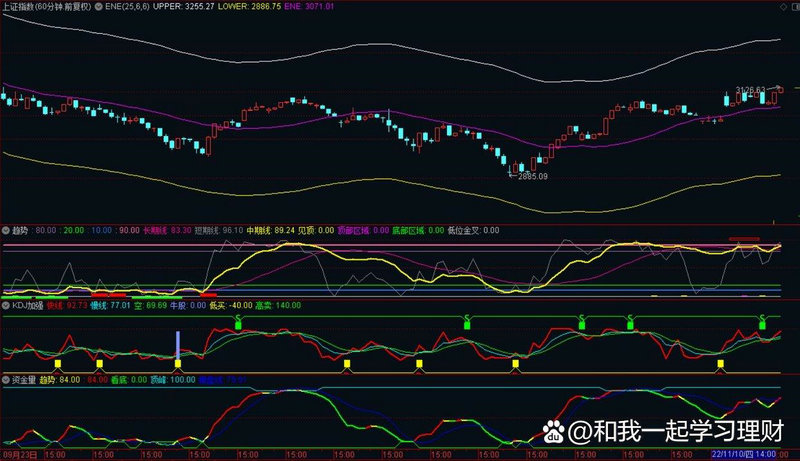Click the UPPER: 3255.27 value
The width and height of the screenshot is (800, 461).
coord(184,7)
